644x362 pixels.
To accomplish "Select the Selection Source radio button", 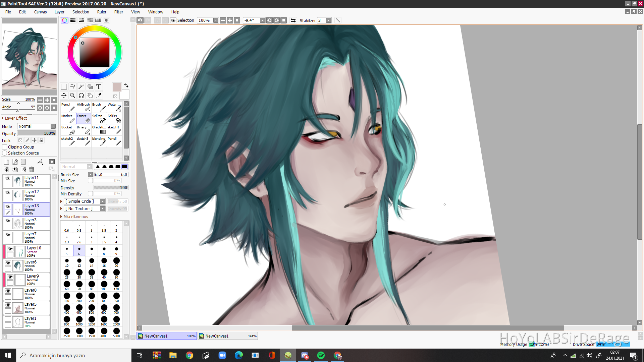I will click(x=5, y=153).
